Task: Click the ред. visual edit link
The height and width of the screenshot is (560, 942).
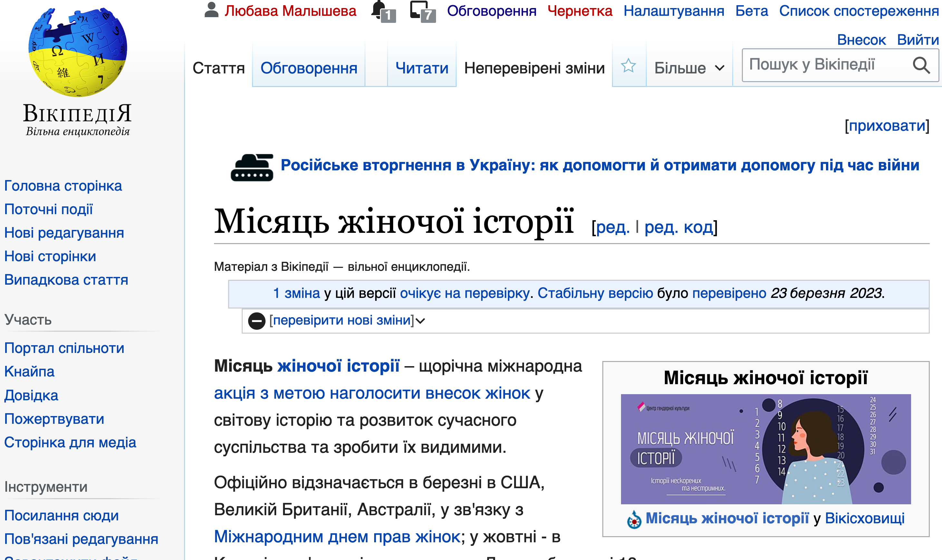Action: pyautogui.click(x=613, y=228)
